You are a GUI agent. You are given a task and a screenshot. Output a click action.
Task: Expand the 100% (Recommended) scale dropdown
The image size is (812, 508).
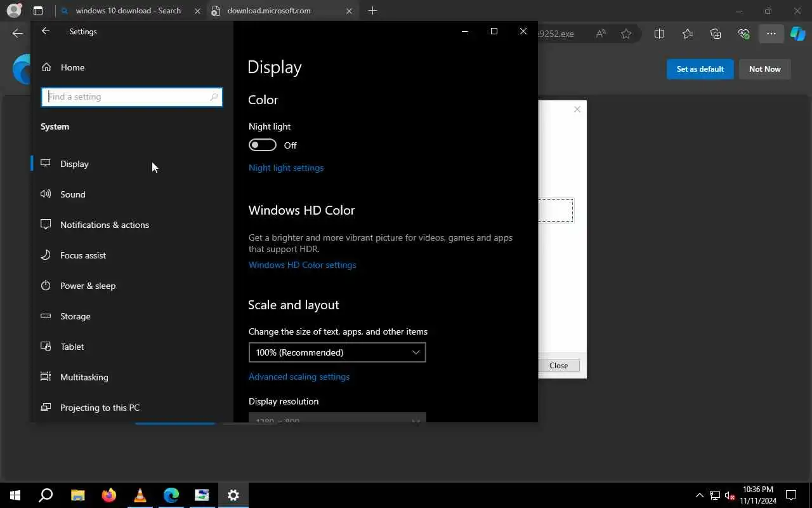337,352
